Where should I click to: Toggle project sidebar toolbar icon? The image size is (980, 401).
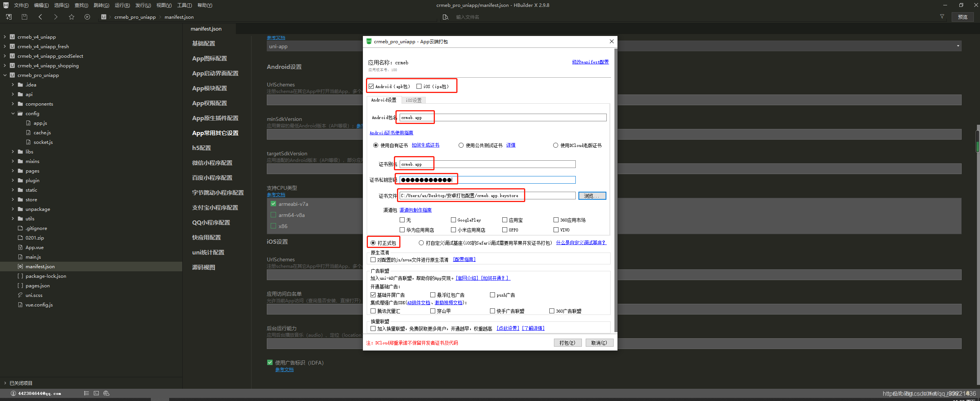9,17
